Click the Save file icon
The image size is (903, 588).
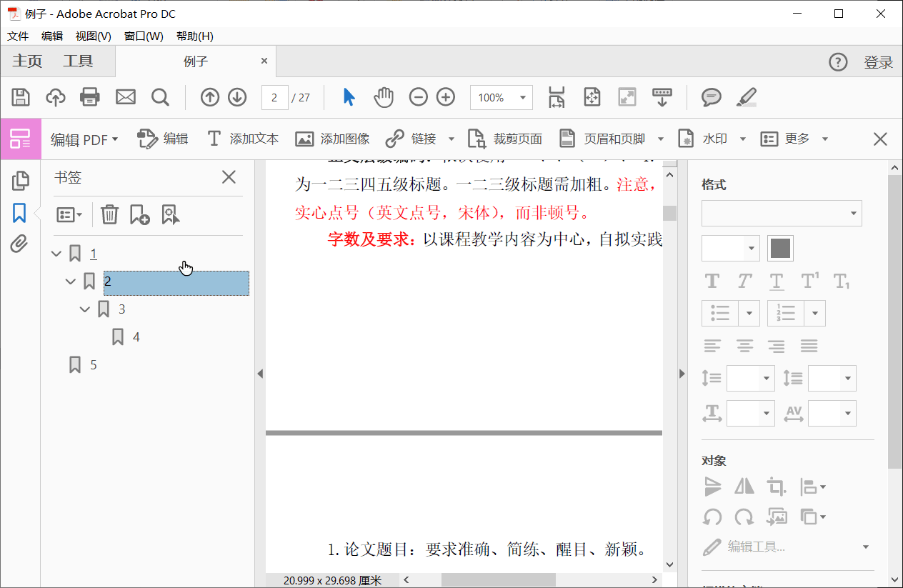[21, 97]
